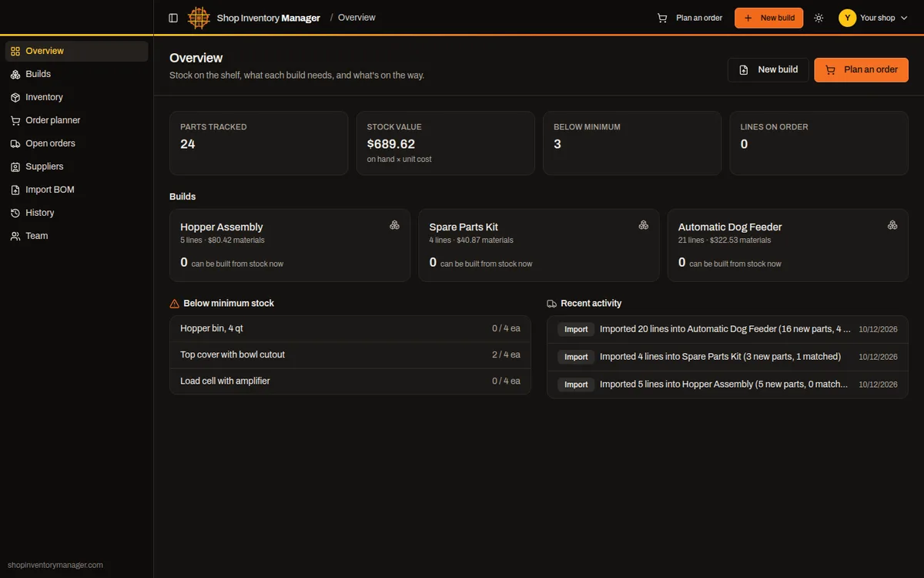Open the Hopper Assembly build card
The image size is (924, 578).
pos(290,245)
